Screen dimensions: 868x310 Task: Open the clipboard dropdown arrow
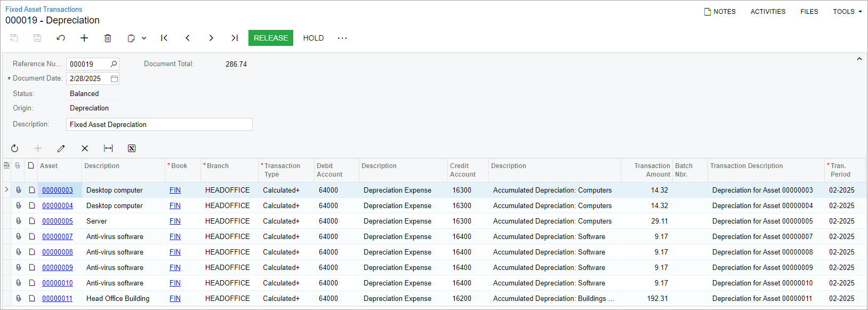(144, 38)
